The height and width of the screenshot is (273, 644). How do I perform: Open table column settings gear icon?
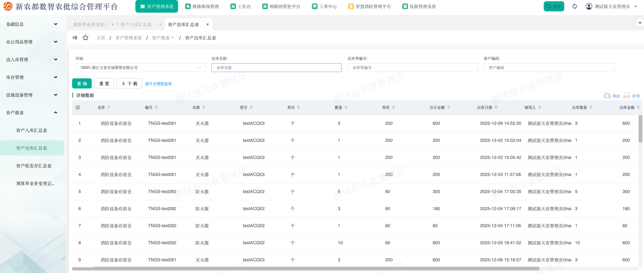click(x=78, y=107)
